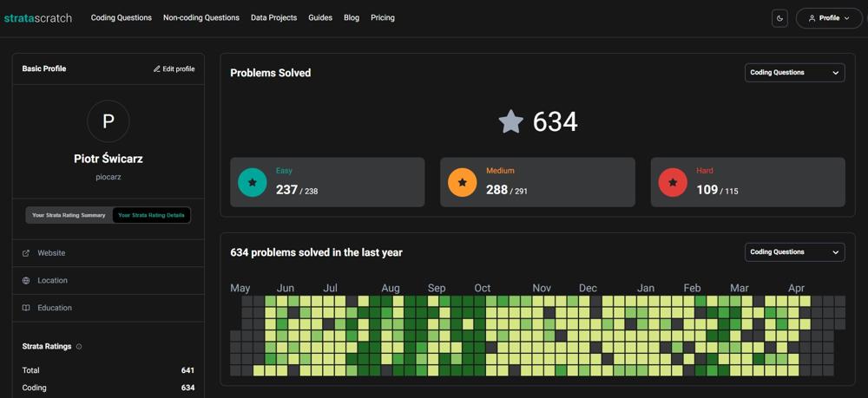
Task: Click the orange Medium star icon
Action: click(x=462, y=182)
